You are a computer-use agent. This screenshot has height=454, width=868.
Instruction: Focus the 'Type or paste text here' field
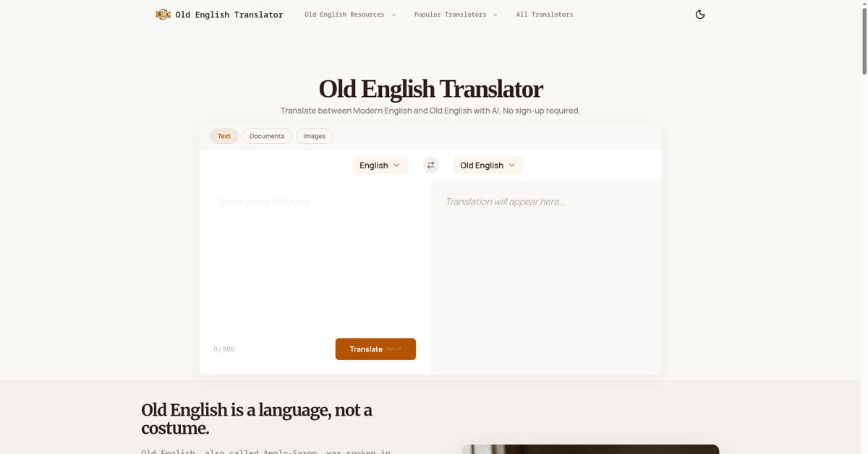[x=315, y=259]
